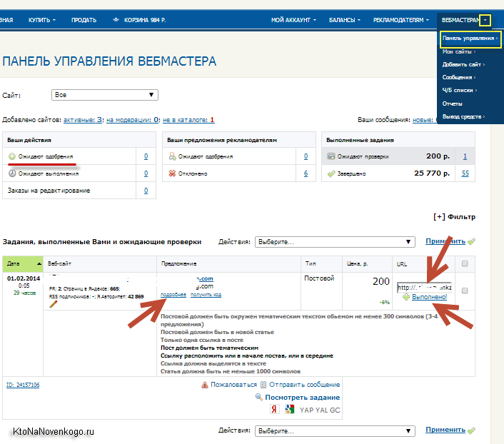Click the advertiser offers pending icon
Image resolution: width=504 pixels, height=444 pixels.
pyautogui.click(x=172, y=156)
